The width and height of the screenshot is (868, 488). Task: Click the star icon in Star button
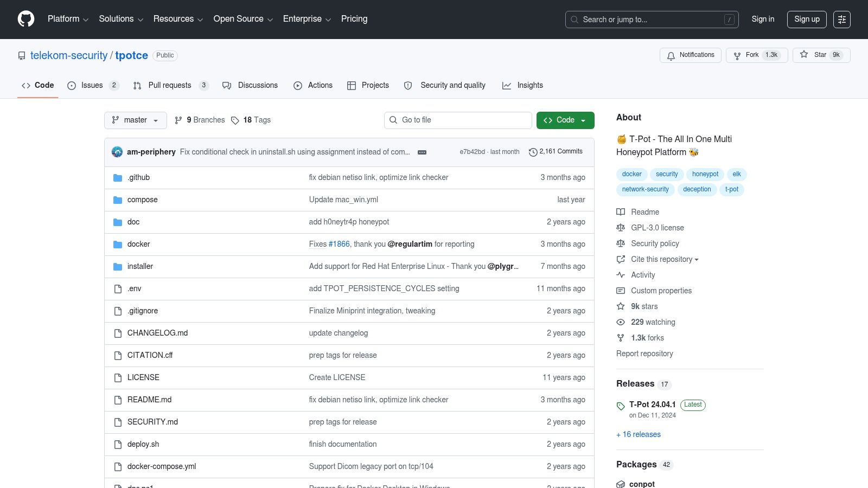pos(804,55)
